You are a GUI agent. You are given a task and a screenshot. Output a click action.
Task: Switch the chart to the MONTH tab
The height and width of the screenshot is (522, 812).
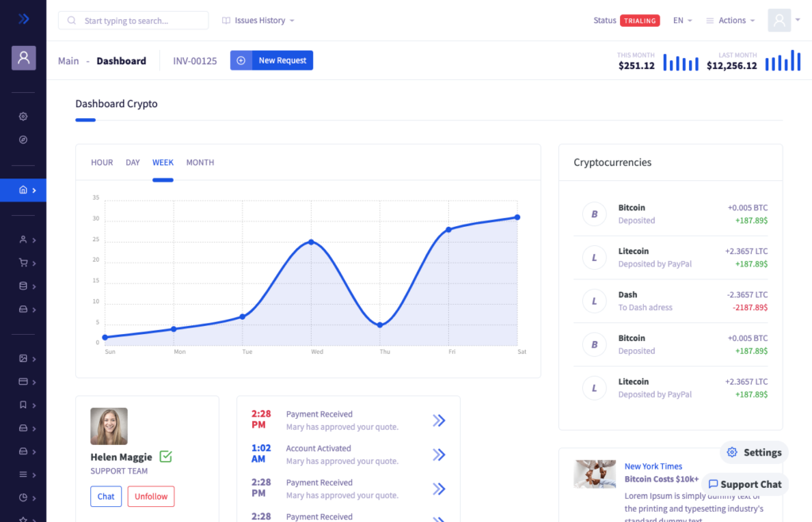coord(200,163)
